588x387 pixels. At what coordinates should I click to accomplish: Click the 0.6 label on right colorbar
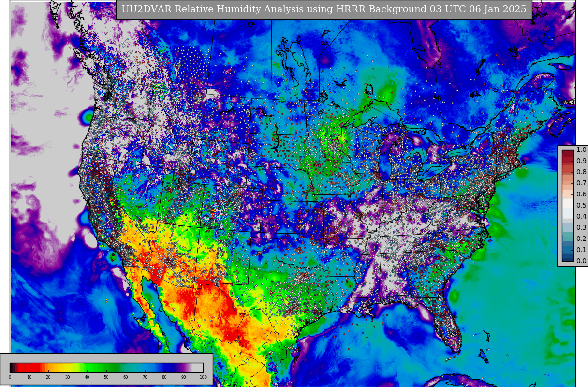(581, 194)
